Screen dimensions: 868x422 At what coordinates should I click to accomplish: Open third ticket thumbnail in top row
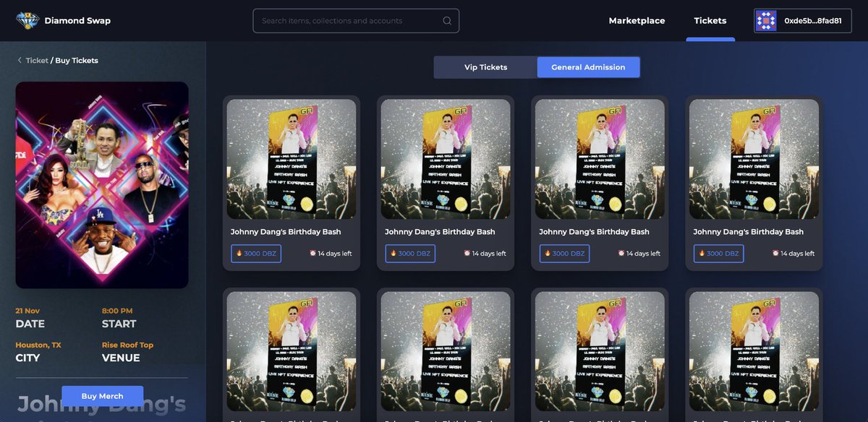click(x=600, y=159)
